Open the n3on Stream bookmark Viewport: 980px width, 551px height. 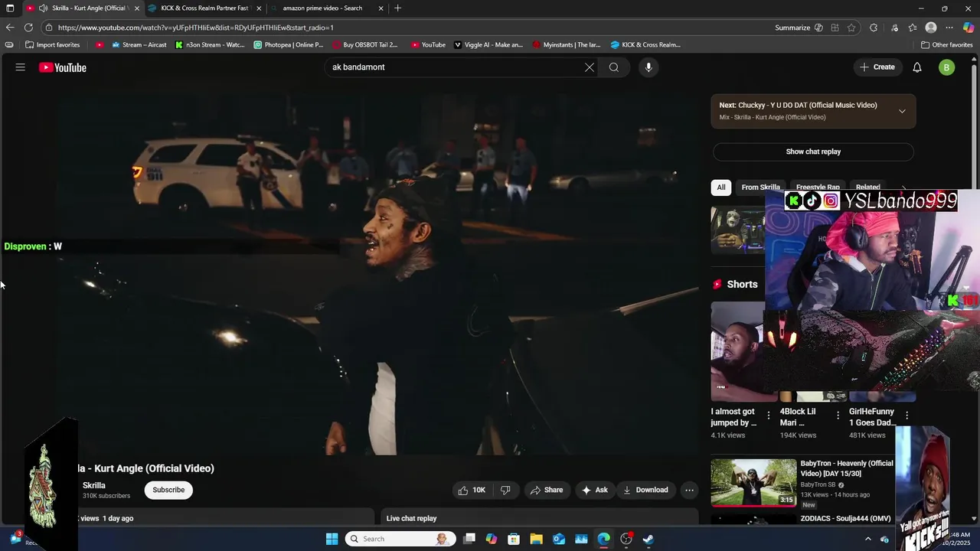[210, 45]
